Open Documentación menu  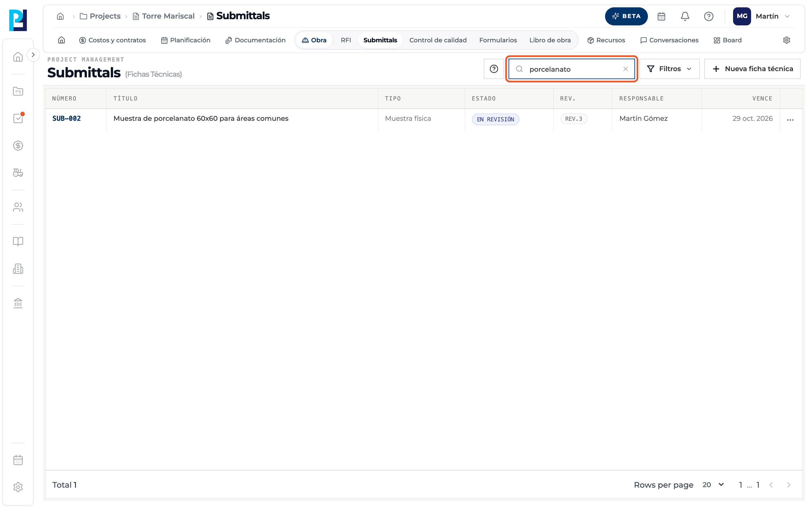pyautogui.click(x=255, y=40)
